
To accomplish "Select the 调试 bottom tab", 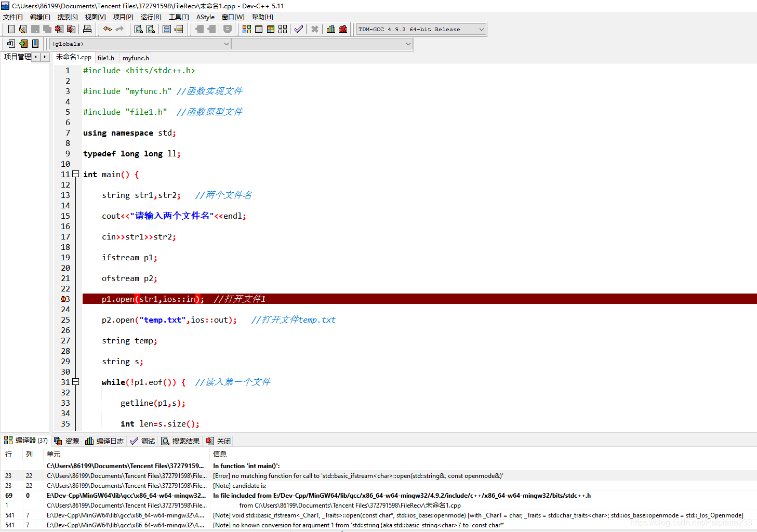I will [142, 441].
